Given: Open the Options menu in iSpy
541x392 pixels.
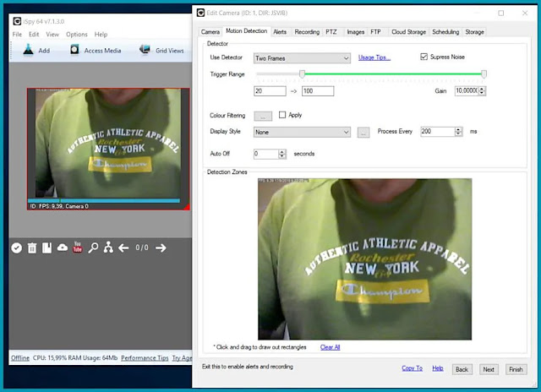Looking at the screenshot, I should click(x=77, y=34).
